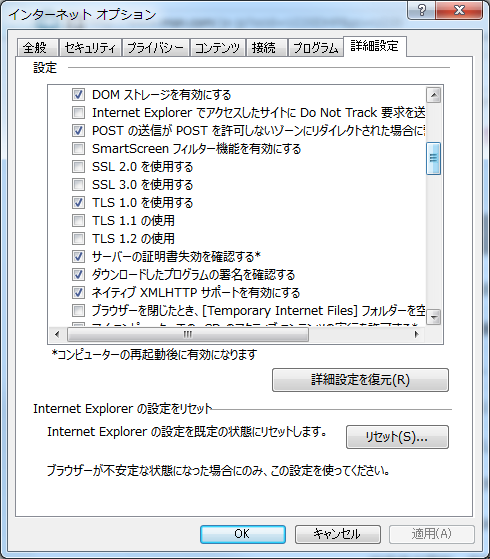This screenshot has height=559, width=490.
Task: Enable the SSL 3.0 を使用する checkbox
Action: tap(78, 185)
